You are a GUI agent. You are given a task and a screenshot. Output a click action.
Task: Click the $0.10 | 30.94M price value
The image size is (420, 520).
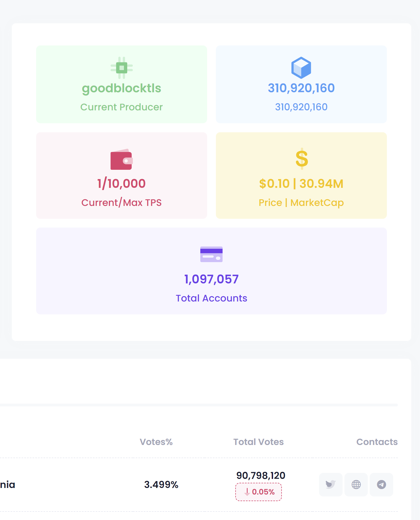point(301,183)
